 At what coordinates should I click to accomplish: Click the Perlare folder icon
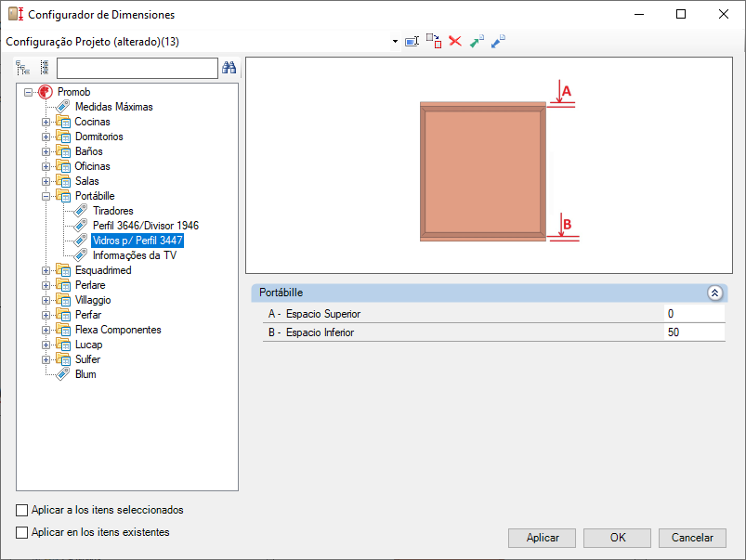click(63, 285)
